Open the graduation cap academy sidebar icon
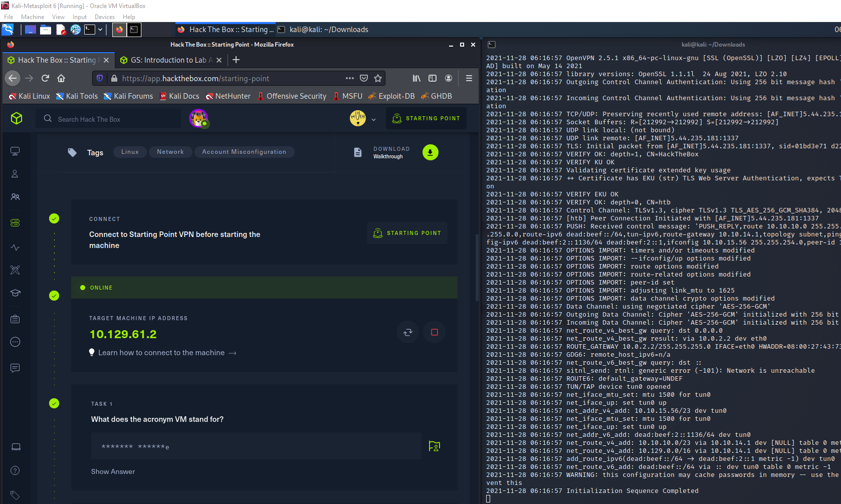The width and height of the screenshot is (841, 504). [15, 293]
